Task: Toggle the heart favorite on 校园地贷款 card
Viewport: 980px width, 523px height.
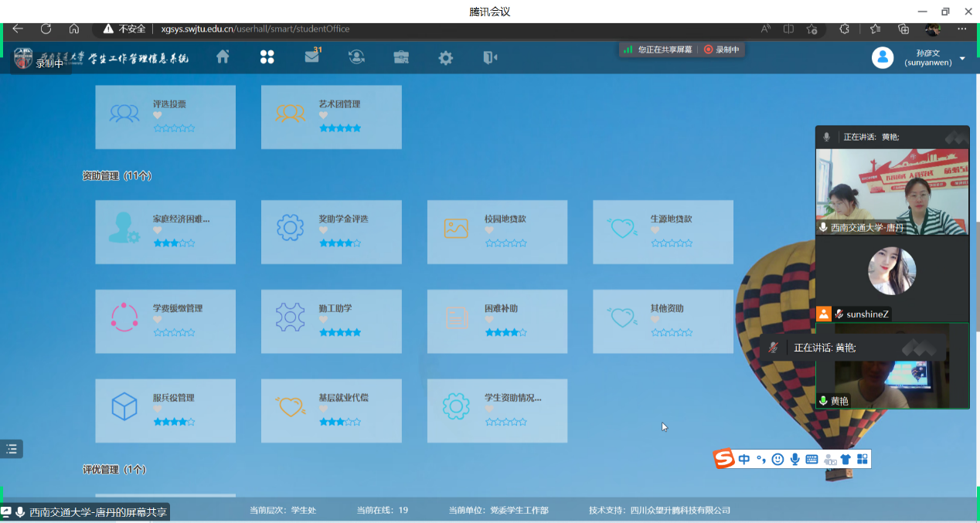Action: point(489,230)
